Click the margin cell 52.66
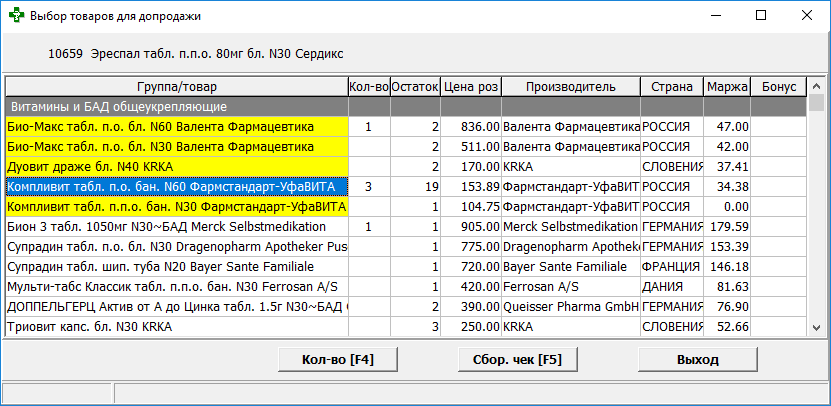 727,327
